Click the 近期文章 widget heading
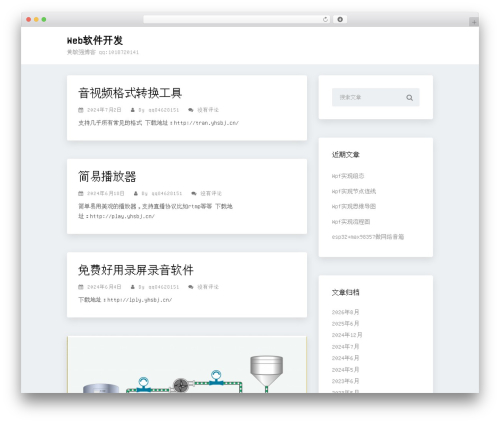 pos(346,155)
